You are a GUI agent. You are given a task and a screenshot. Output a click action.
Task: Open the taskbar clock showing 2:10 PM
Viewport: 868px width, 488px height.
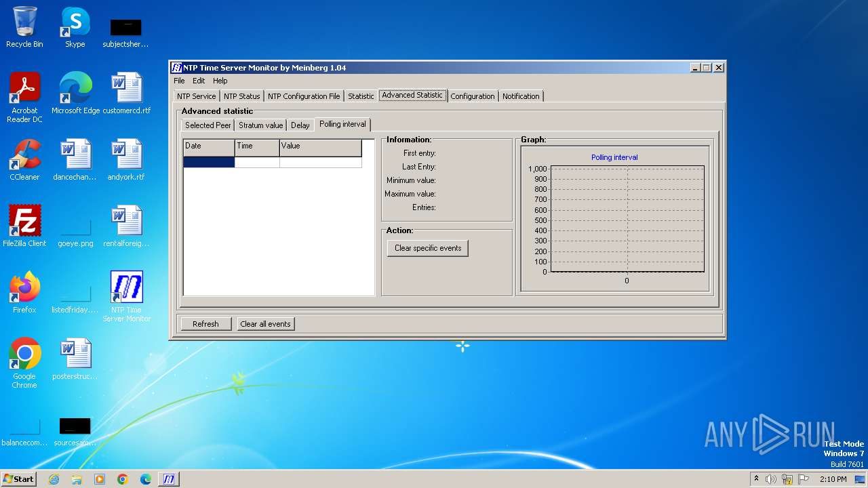[833, 479]
